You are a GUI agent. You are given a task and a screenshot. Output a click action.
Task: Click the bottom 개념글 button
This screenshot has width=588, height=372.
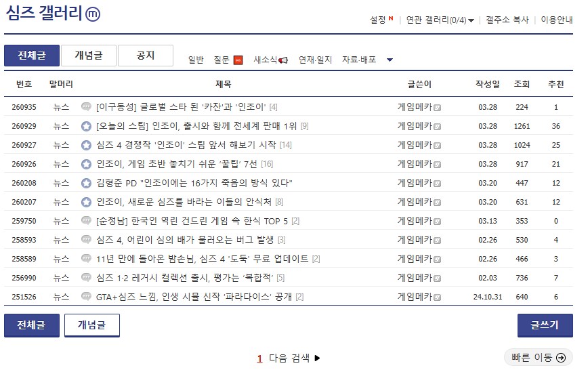click(x=92, y=325)
